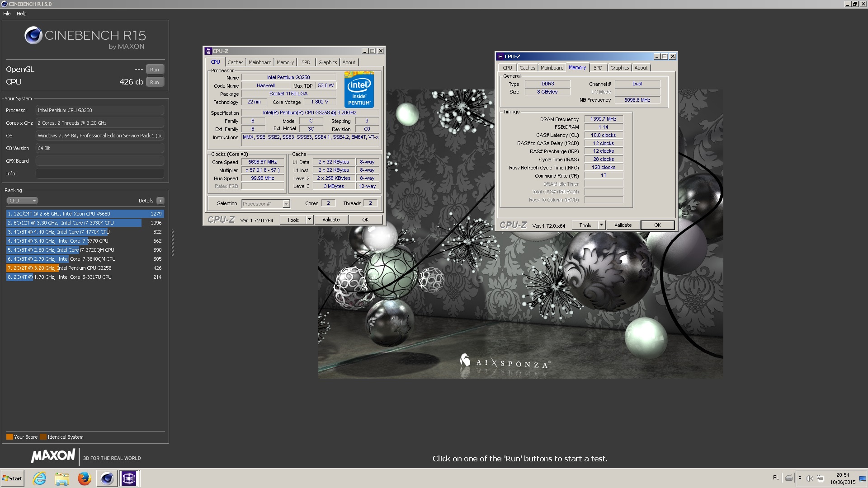Click Tools button in right CPU-Z window
This screenshot has width=868, height=488.
point(585,225)
